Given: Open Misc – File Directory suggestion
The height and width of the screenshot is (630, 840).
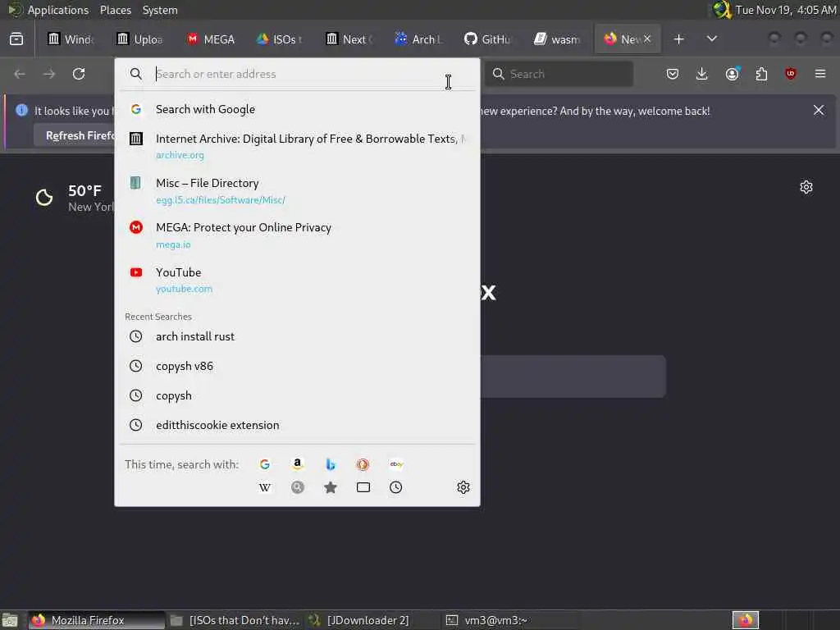Looking at the screenshot, I should point(297,190).
